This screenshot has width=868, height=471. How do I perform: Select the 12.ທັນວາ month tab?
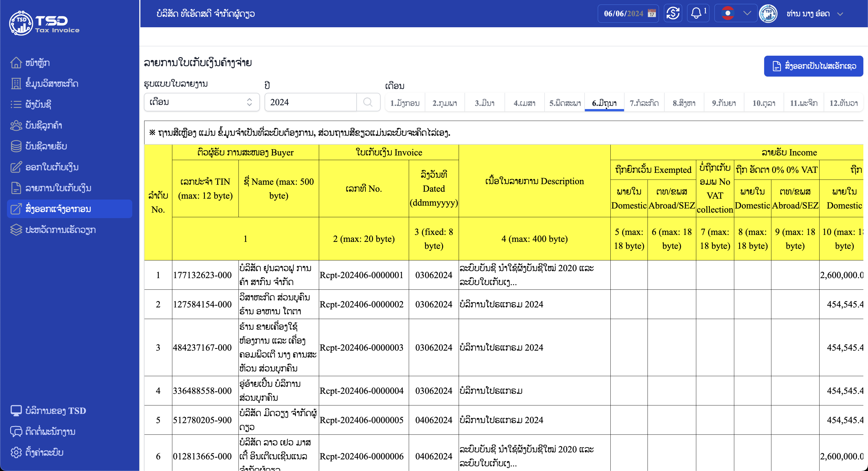pyautogui.click(x=843, y=103)
